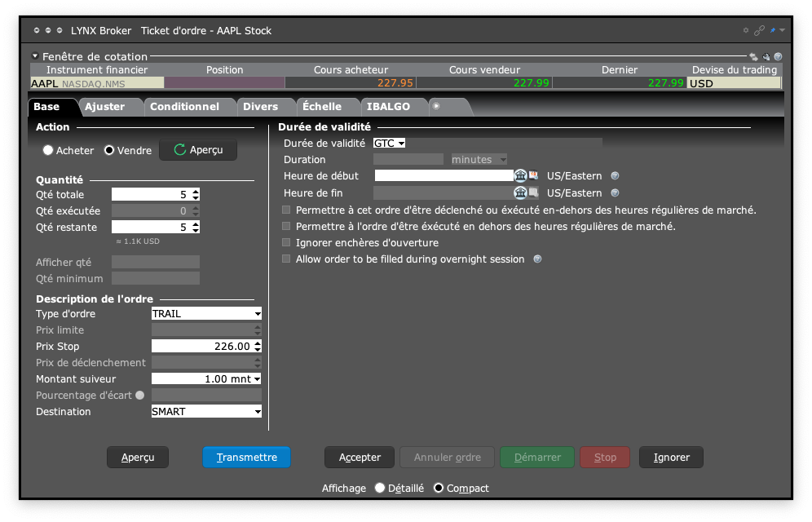The height and width of the screenshot is (522, 812).
Task: Check Ignorer enchères d'ouverture
Action: click(286, 242)
